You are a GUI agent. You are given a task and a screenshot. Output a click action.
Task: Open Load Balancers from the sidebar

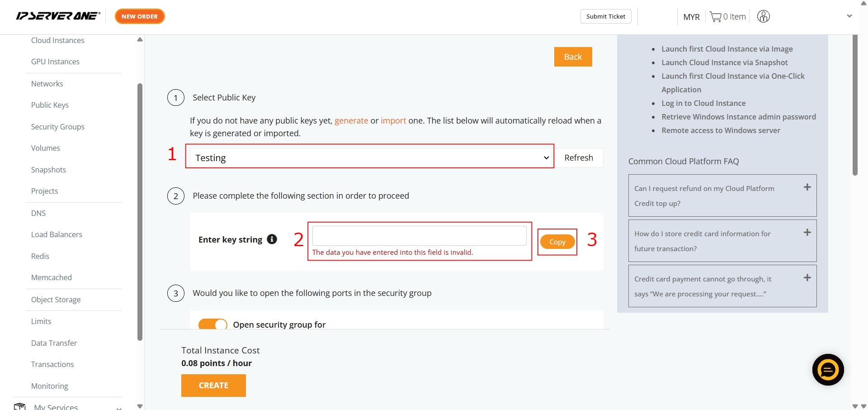click(57, 234)
